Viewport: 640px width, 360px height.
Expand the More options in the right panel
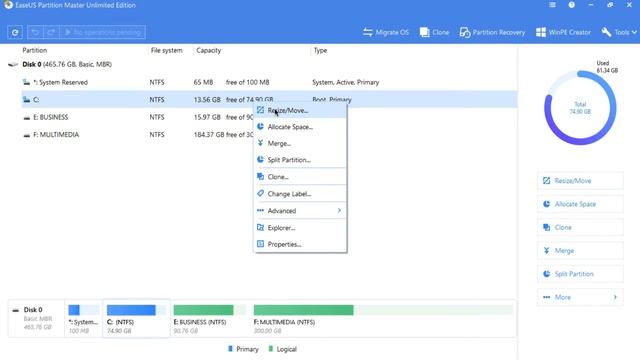(x=580, y=297)
